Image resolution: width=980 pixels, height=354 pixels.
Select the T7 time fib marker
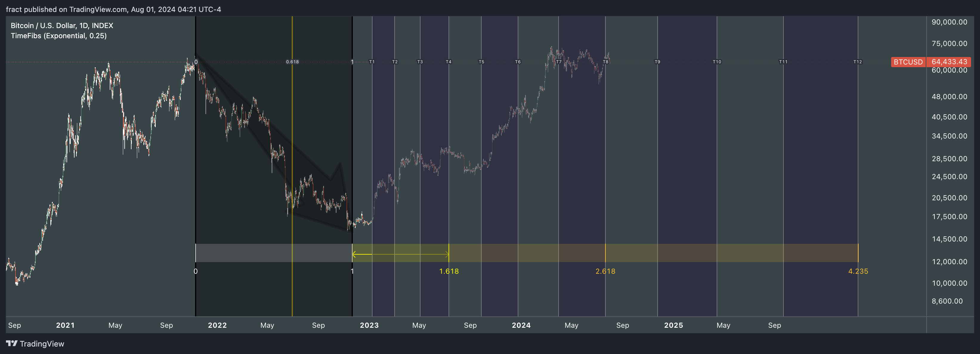(x=559, y=62)
